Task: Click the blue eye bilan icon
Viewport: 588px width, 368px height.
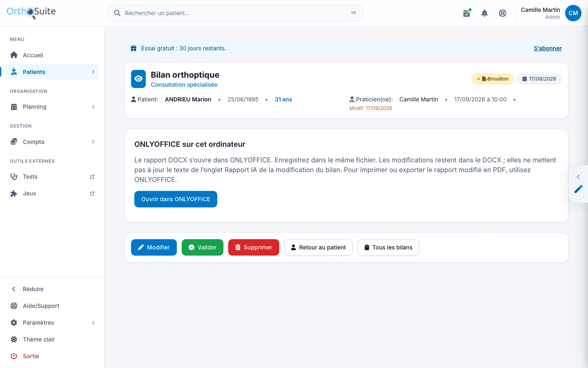Action: click(138, 79)
